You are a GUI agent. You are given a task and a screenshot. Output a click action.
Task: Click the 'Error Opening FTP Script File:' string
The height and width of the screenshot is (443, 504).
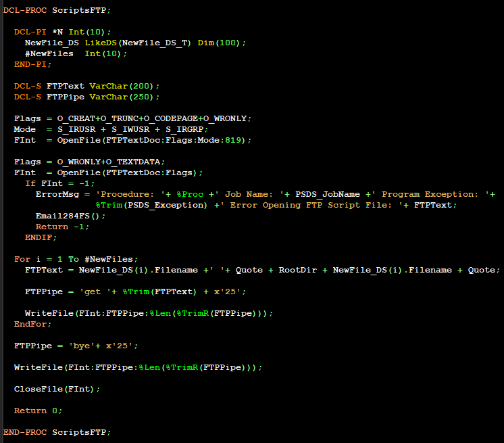tap(311, 205)
